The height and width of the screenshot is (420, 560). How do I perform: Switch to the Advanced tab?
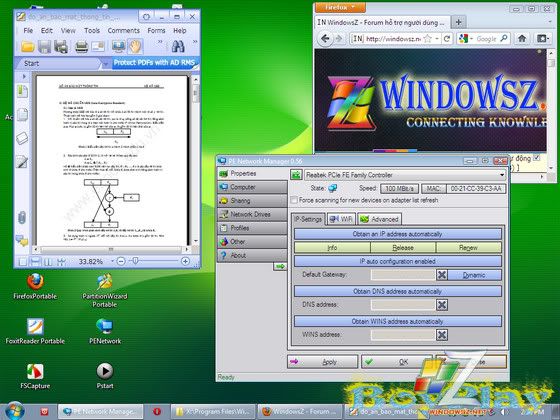pyautogui.click(x=379, y=219)
